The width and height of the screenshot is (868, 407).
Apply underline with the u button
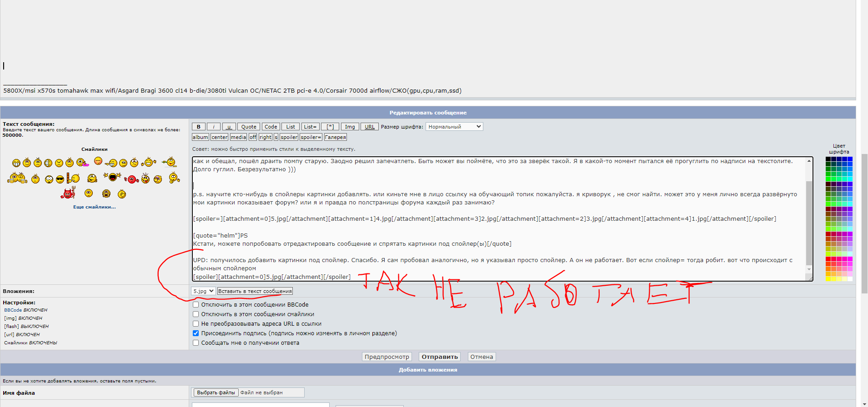(x=229, y=127)
